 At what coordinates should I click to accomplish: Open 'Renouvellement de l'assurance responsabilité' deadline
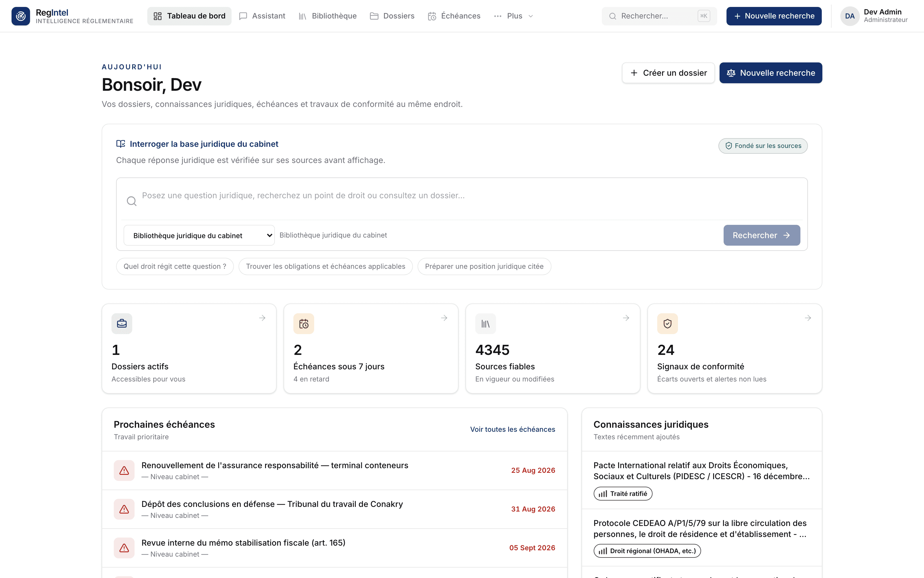[x=334, y=470]
